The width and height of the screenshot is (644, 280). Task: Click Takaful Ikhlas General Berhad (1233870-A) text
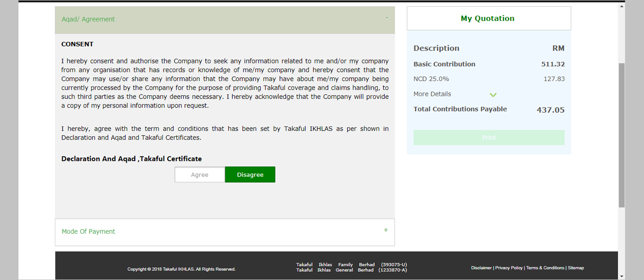click(351, 270)
